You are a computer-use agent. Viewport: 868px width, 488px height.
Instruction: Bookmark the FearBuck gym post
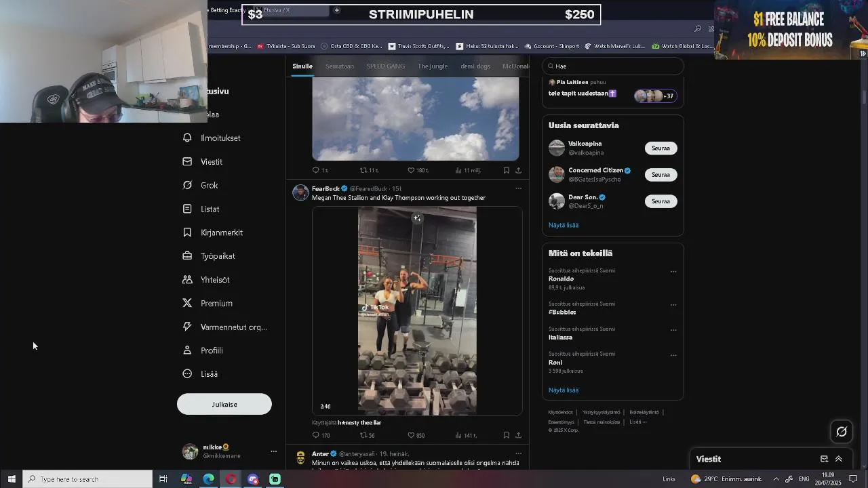coord(506,435)
